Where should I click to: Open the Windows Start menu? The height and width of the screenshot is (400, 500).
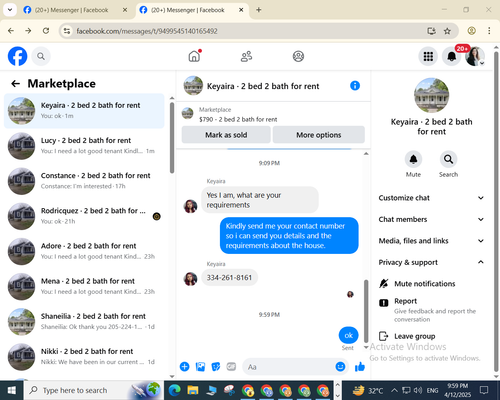pos(12,390)
